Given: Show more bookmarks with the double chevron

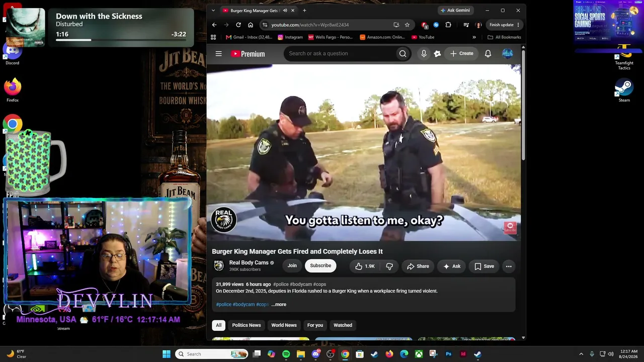Looking at the screenshot, I should pos(474,37).
